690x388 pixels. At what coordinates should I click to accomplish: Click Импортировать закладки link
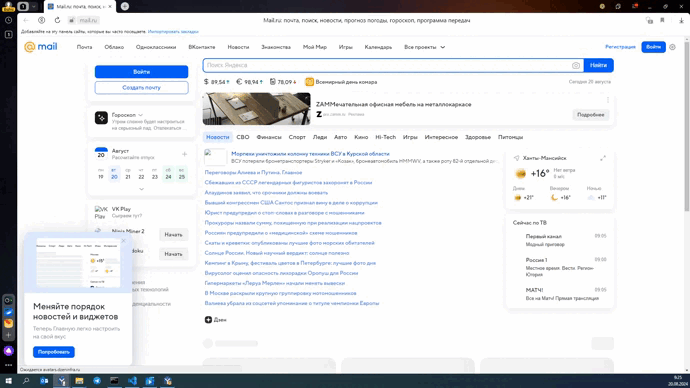(173, 32)
